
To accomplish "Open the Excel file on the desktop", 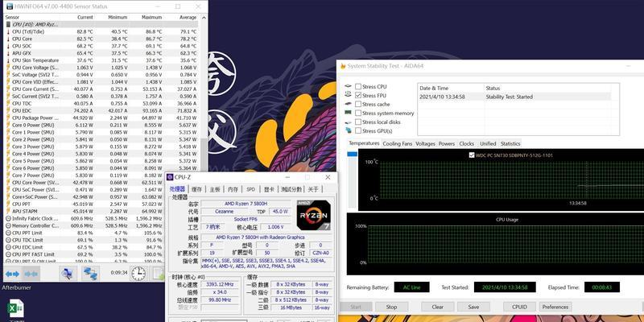I will click(16, 308).
